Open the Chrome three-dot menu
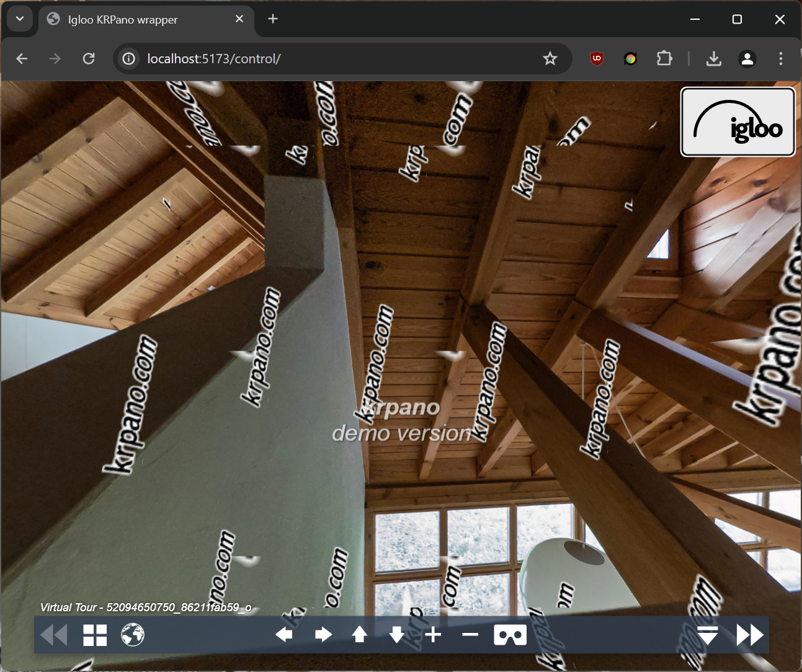The height and width of the screenshot is (672, 802). pyautogui.click(x=780, y=59)
